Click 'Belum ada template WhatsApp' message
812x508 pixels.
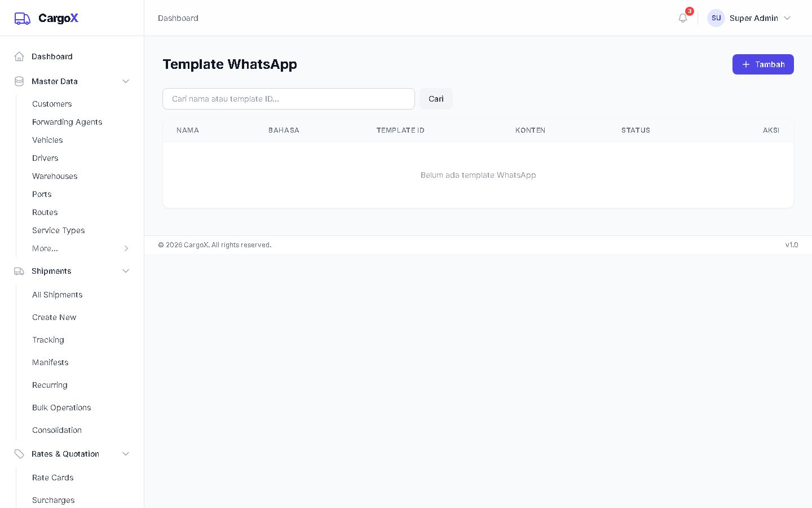478,175
